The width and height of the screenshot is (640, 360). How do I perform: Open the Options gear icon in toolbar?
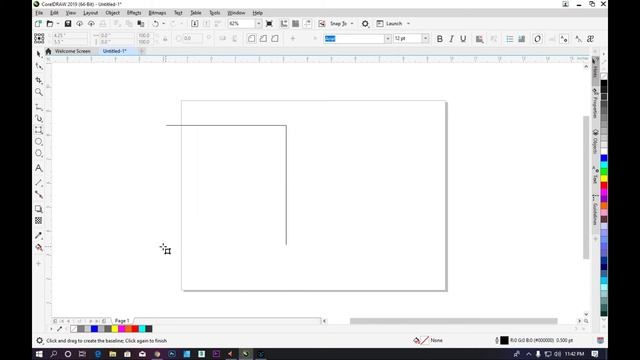point(365,24)
